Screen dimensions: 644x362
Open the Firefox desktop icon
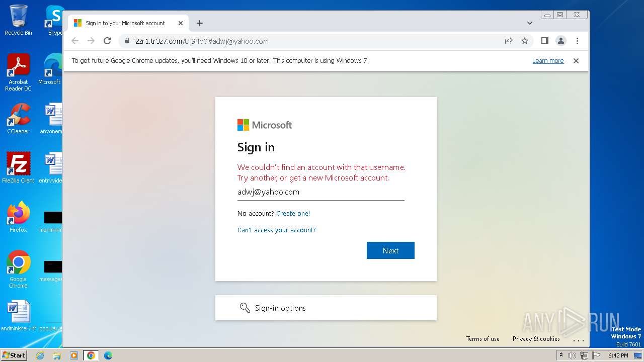18,217
